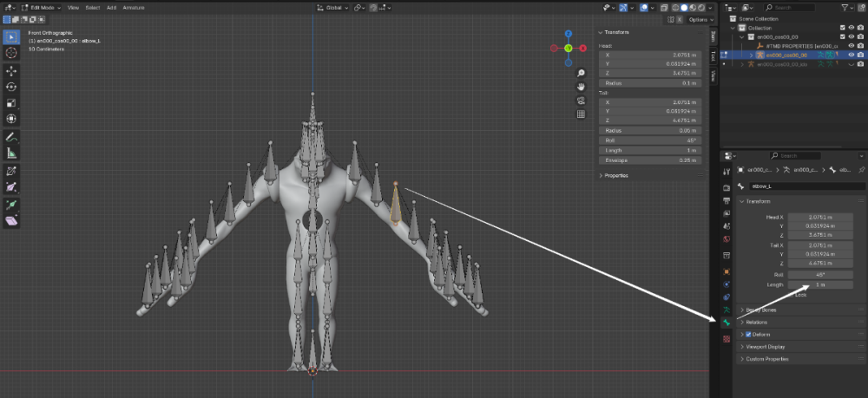
Task: Open the Object properties tab
Action: pyautogui.click(x=727, y=271)
